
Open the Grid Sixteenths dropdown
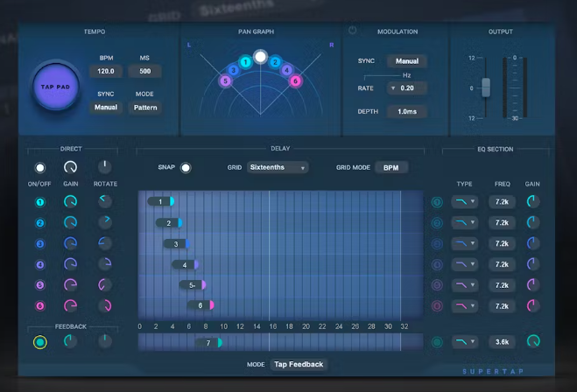(277, 167)
